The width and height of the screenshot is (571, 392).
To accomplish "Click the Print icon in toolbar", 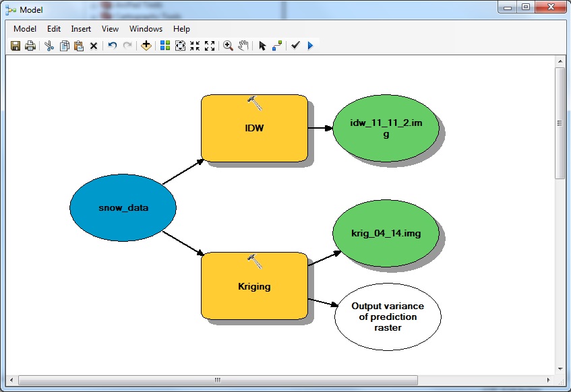I will coord(30,46).
